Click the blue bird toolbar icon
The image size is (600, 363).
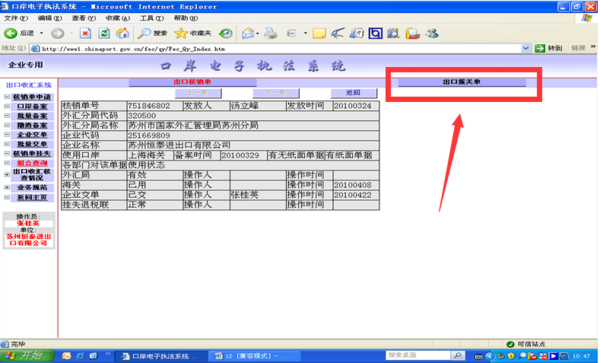point(338,34)
